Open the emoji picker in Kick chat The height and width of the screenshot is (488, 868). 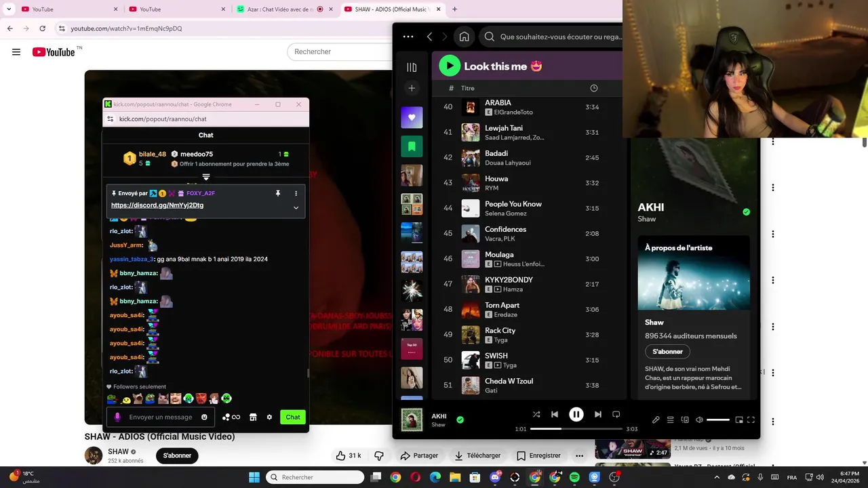pos(204,417)
